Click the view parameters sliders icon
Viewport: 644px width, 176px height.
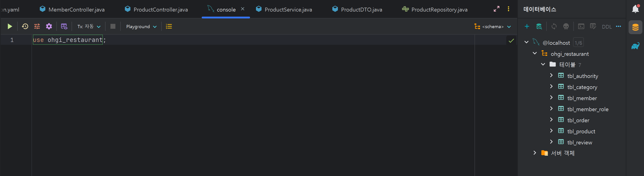[37, 26]
